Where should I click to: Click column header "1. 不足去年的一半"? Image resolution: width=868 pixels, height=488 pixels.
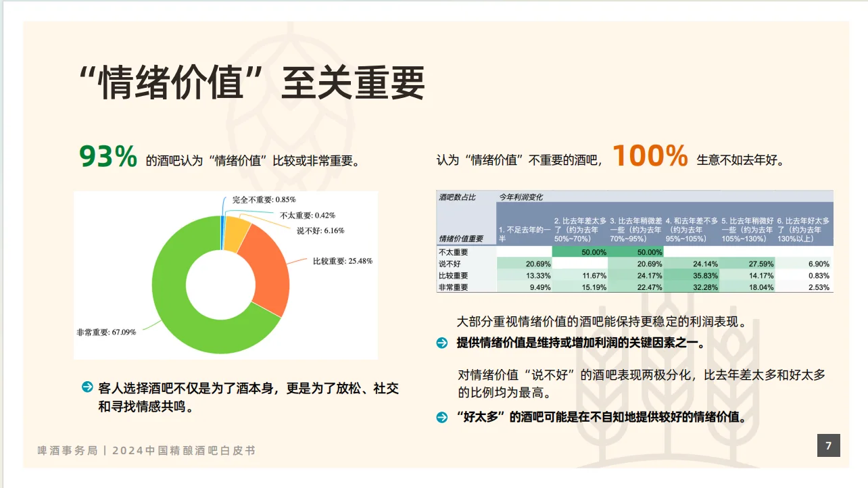pos(524,234)
